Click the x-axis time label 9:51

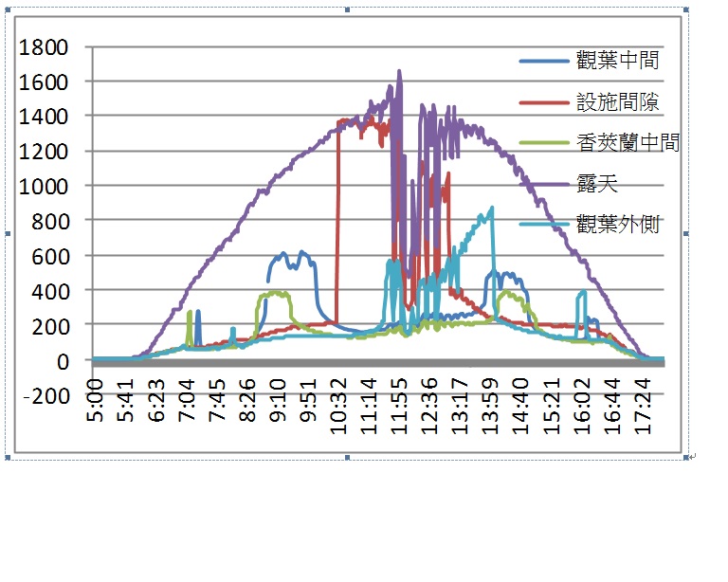tap(308, 400)
